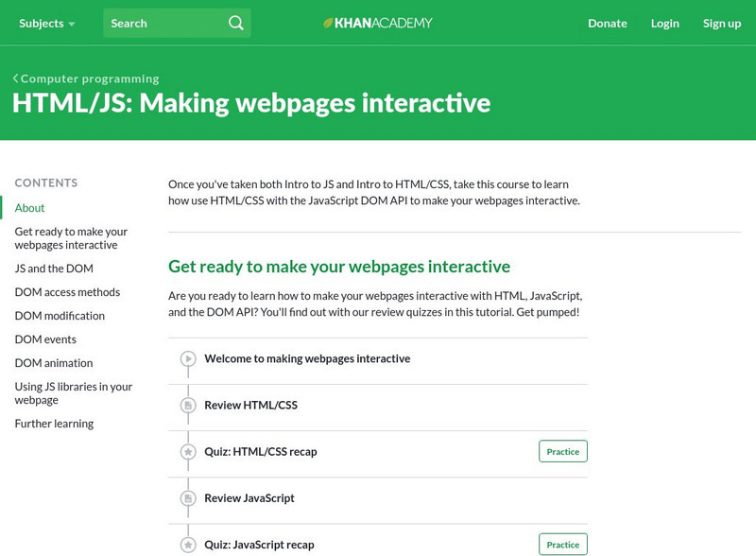Click the page title HTML/JS: Making webpages interactive
Image resolution: width=756 pixels, height=556 pixels.
251,103
